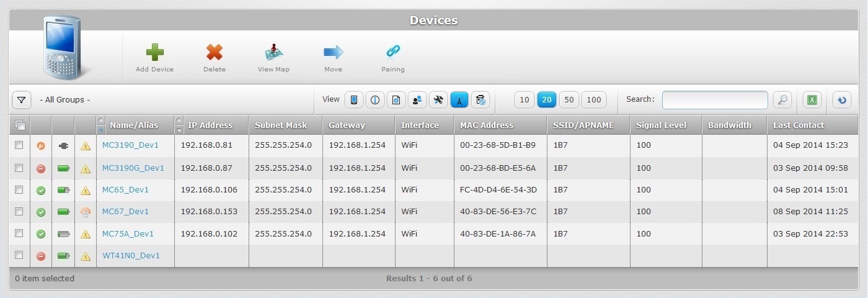Click the red status icon for MC3190G_Dev1
868x298 pixels.
coord(41,168)
